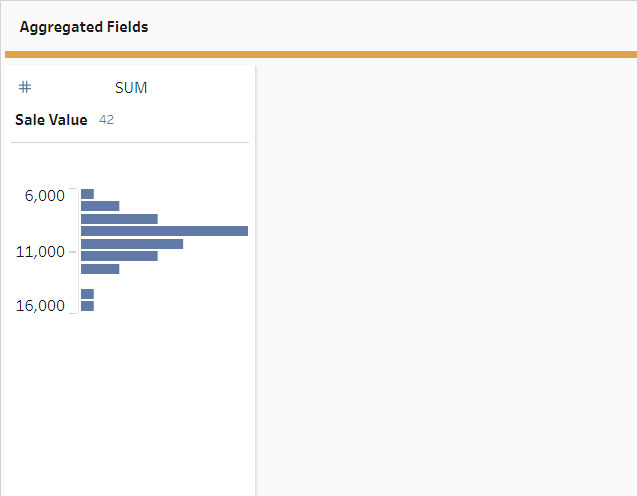
Task: Pick the third histogram bar from top
Action: 119,218
